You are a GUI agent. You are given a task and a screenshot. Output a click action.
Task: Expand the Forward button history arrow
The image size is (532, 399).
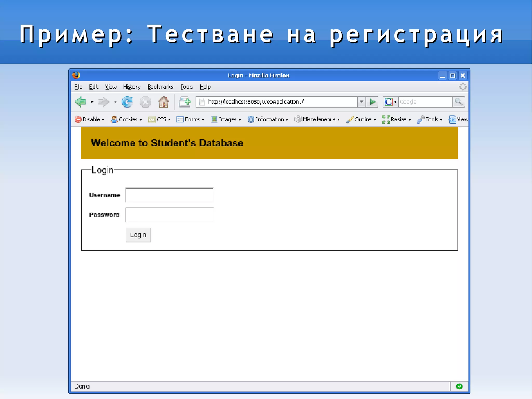click(115, 102)
